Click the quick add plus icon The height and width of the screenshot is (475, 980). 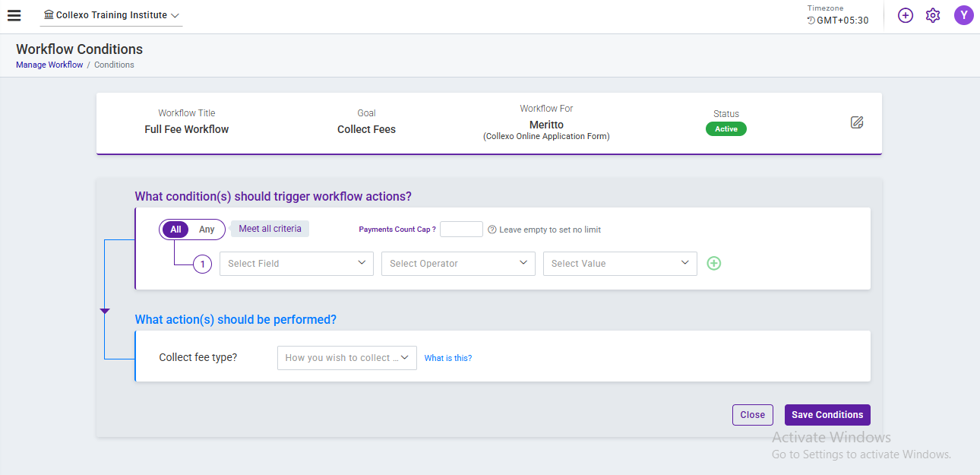(905, 15)
